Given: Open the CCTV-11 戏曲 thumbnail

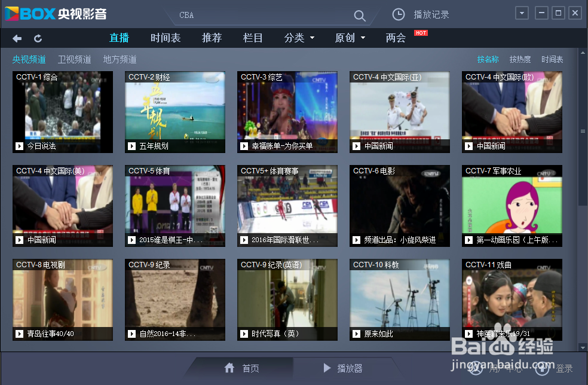Looking at the screenshot, I should 512,300.
